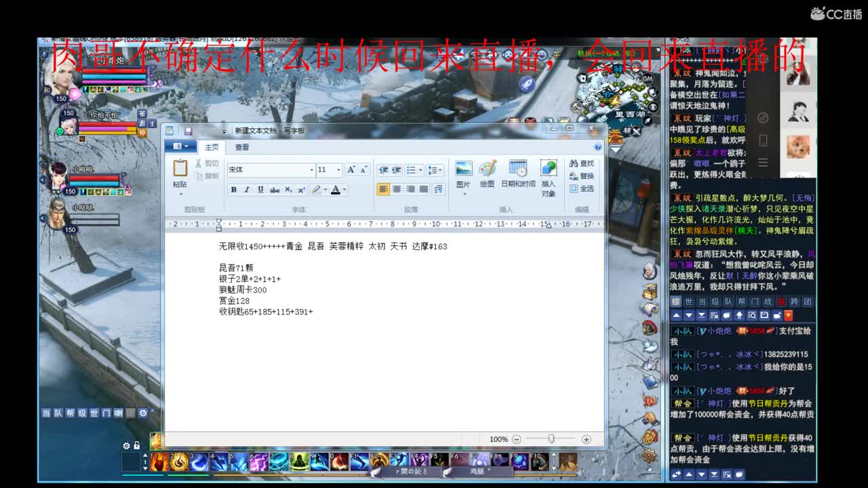Screen dimensions: 868x488
Task: Click into the WordPad document text area
Action: pyautogui.click(x=384, y=332)
